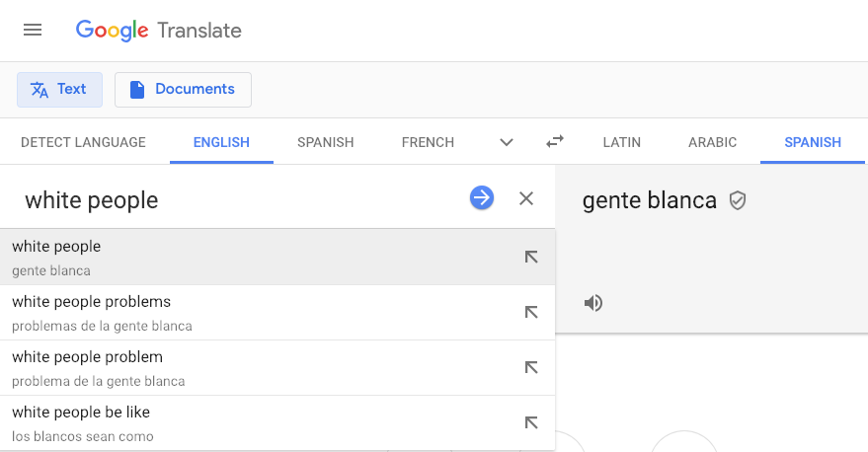Viewport: 868px width, 452px height.
Task: Fill in 'white people' suggestion arrow
Action: pyautogui.click(x=531, y=258)
